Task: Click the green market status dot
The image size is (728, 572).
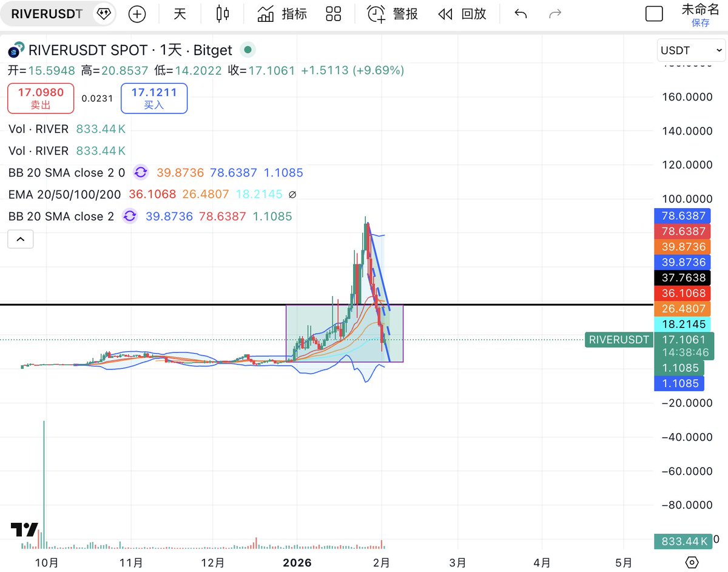Action: point(248,50)
